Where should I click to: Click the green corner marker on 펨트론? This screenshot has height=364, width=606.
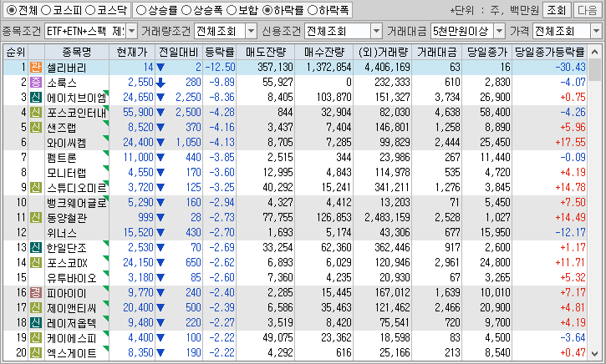tap(106, 154)
